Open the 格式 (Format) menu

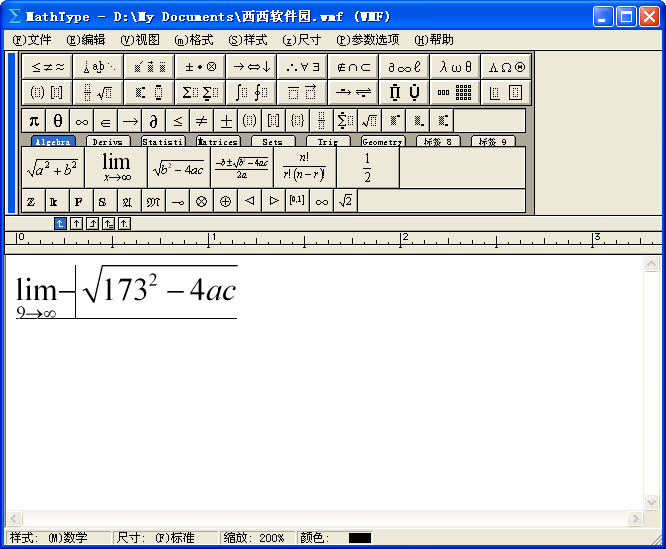pyautogui.click(x=194, y=40)
